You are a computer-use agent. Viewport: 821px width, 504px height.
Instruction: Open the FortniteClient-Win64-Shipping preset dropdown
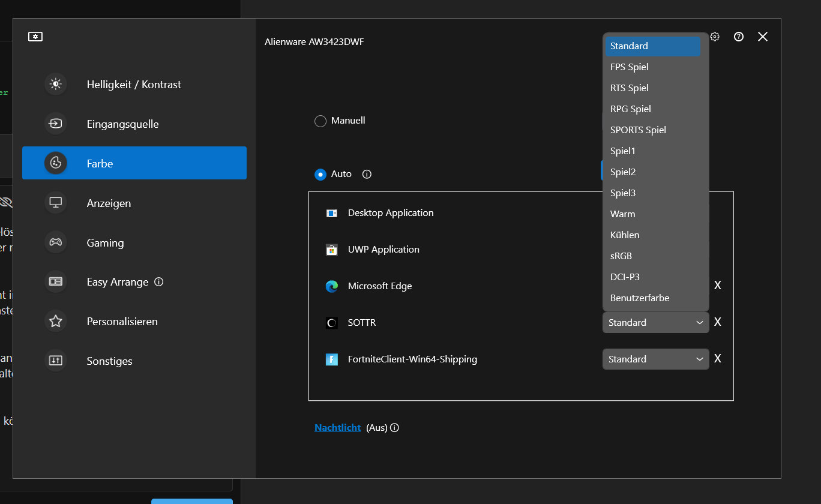656,359
